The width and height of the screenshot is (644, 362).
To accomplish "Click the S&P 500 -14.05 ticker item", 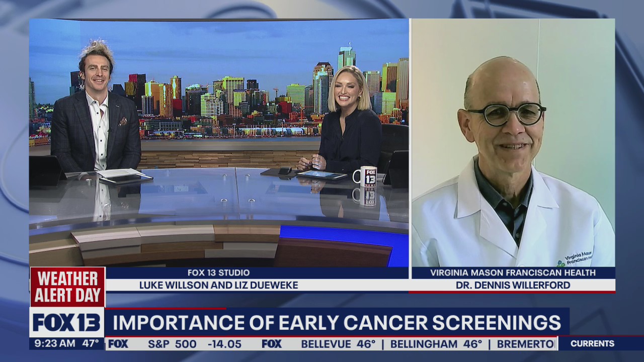I will click(x=195, y=344).
